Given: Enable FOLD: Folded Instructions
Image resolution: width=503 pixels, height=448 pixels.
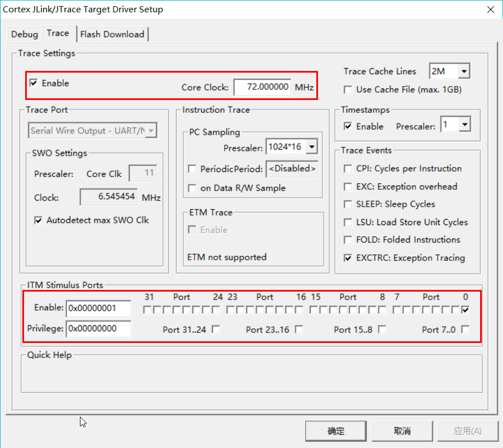Looking at the screenshot, I should click(348, 240).
